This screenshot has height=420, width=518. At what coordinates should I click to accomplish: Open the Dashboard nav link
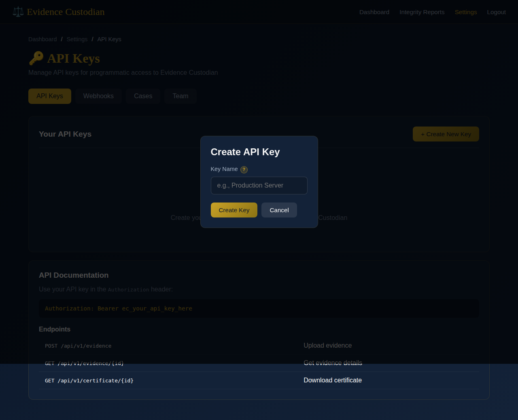coord(374,12)
